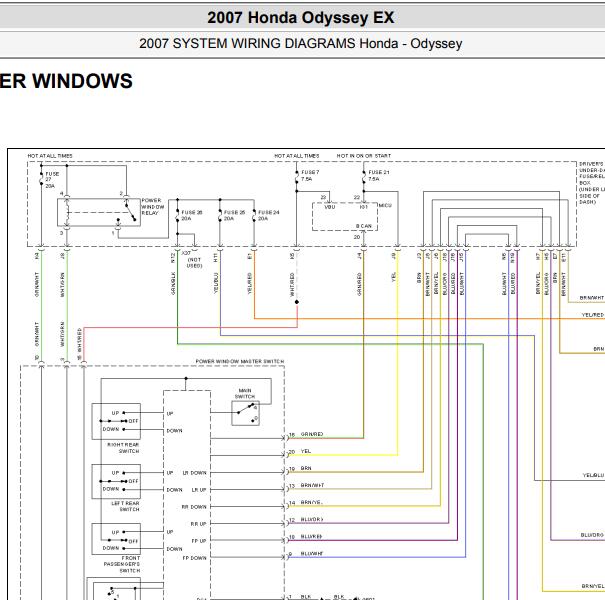Viewport: 605px width, 600px height.
Task: Click pin 16 'GRN/RED' wire label
Action: (x=312, y=434)
